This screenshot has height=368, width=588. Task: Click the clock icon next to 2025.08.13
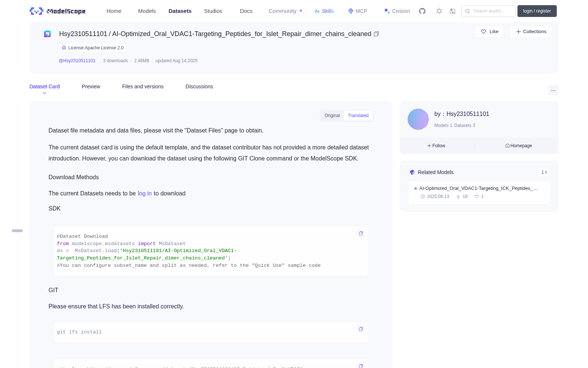click(x=423, y=197)
